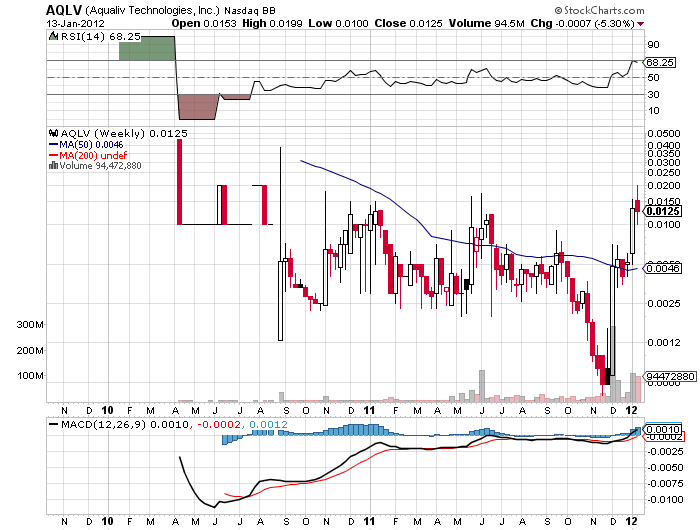Viewport: 700px width, 530px height.
Task: Click the AQLV ticker symbol in the title
Action: coord(64,10)
